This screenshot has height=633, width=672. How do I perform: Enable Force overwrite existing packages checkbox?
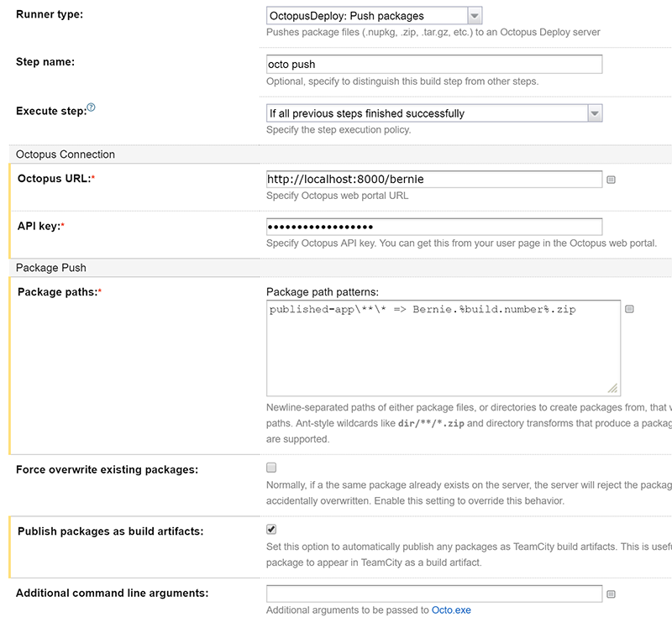pos(271,468)
